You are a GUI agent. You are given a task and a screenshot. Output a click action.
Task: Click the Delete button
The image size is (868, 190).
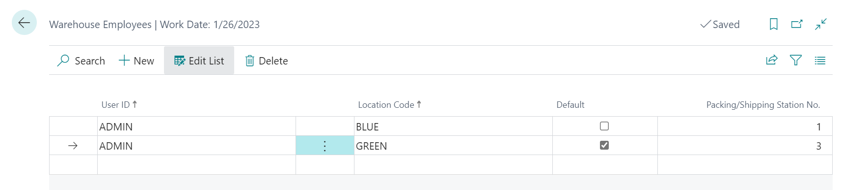[267, 61]
